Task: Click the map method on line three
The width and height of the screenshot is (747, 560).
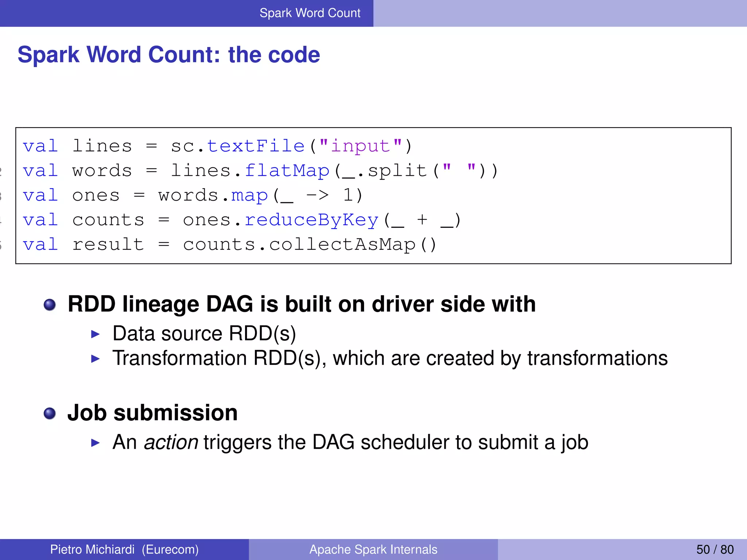Action: click(249, 195)
